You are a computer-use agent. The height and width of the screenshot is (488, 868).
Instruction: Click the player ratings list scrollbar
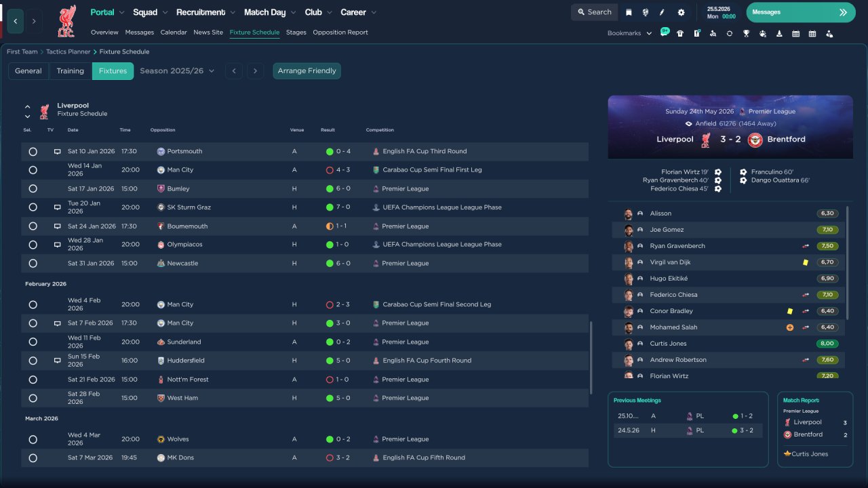coord(847,263)
